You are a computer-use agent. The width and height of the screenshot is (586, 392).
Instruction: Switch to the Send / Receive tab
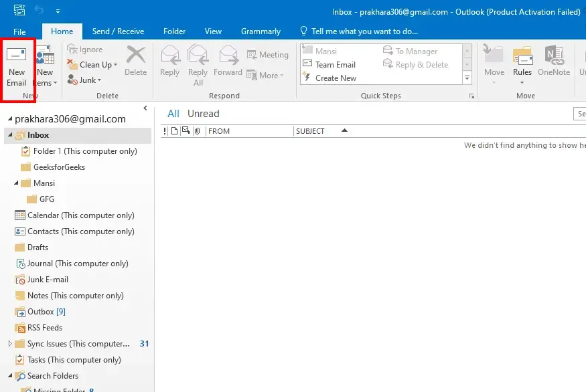click(x=118, y=31)
